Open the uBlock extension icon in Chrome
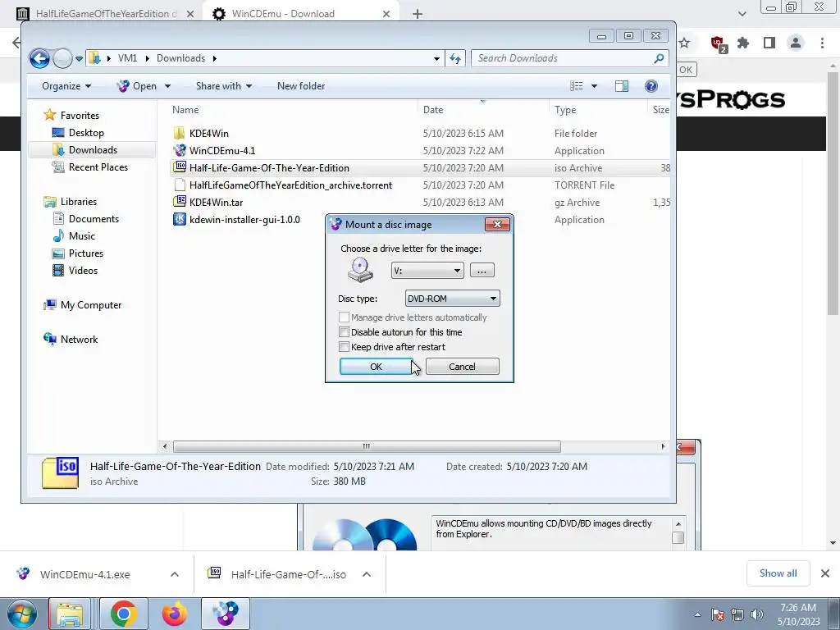Screen dimensions: 840x630 tap(718, 43)
